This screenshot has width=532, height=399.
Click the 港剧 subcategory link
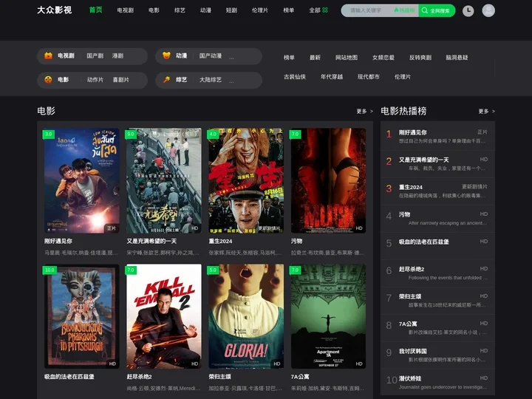(117, 55)
